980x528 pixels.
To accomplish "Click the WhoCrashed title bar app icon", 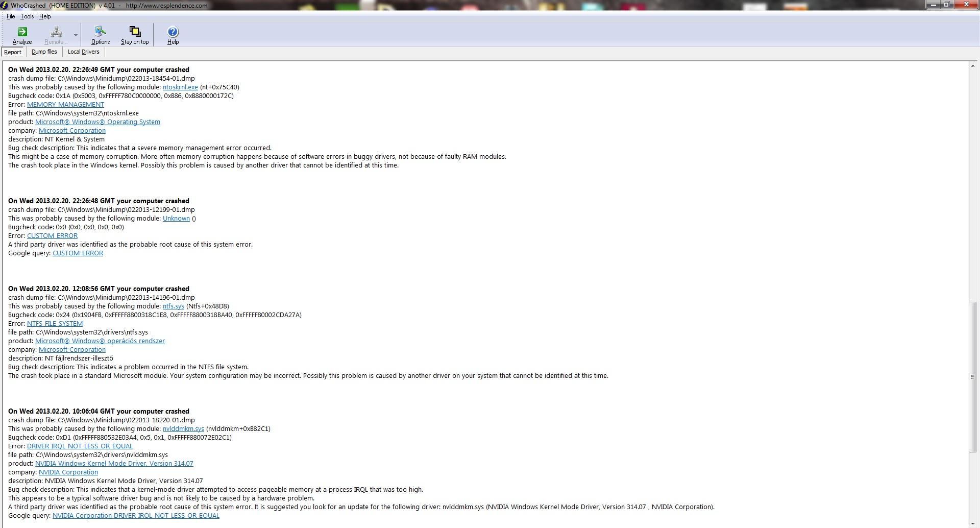I will (4, 5).
